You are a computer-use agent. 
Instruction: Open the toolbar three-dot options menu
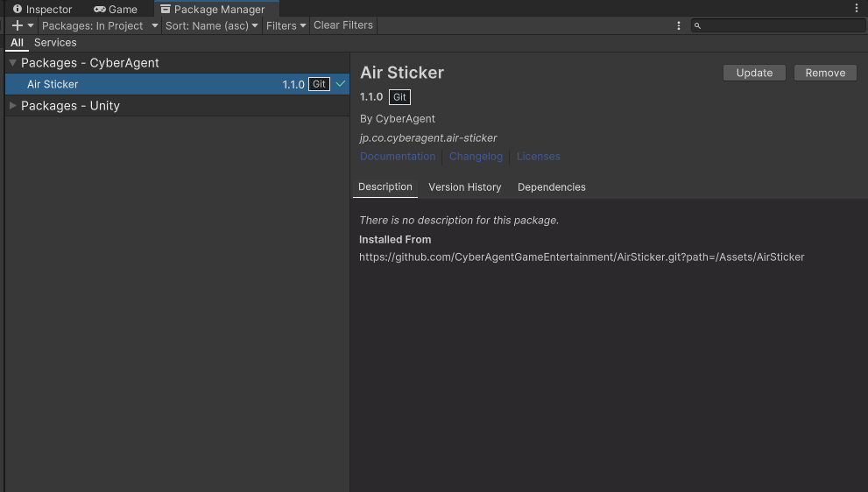point(679,25)
